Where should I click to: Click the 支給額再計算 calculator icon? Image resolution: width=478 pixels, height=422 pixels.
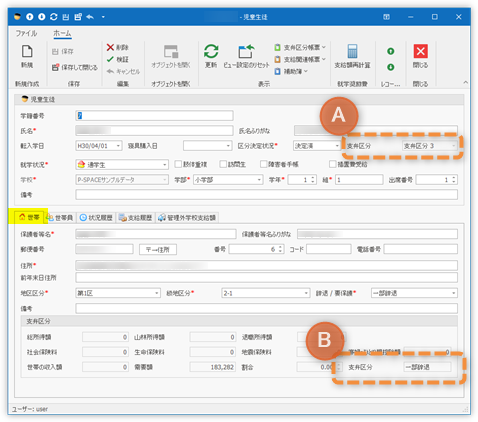[352, 51]
